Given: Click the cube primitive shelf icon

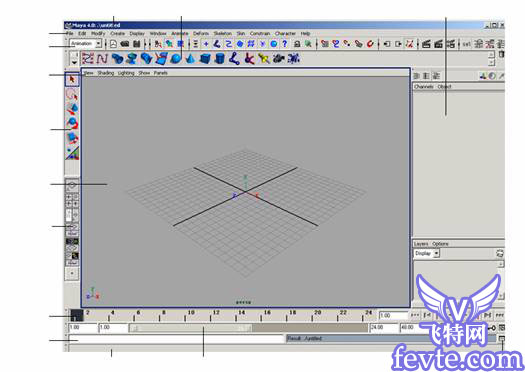Looking at the screenshot, I should coord(205,59).
